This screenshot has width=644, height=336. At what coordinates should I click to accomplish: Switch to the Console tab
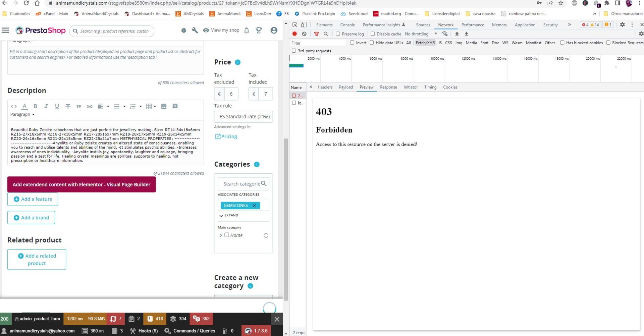click(x=347, y=24)
